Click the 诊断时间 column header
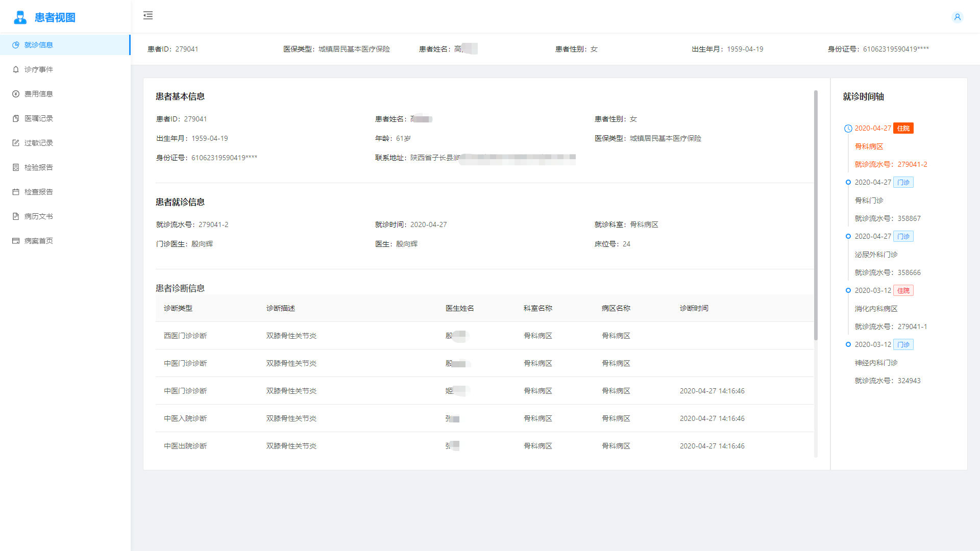Viewport: 980px width, 551px height. tap(694, 308)
